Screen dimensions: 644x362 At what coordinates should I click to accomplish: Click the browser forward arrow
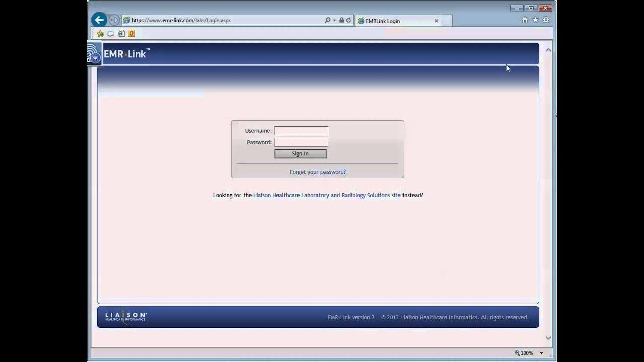point(114,20)
